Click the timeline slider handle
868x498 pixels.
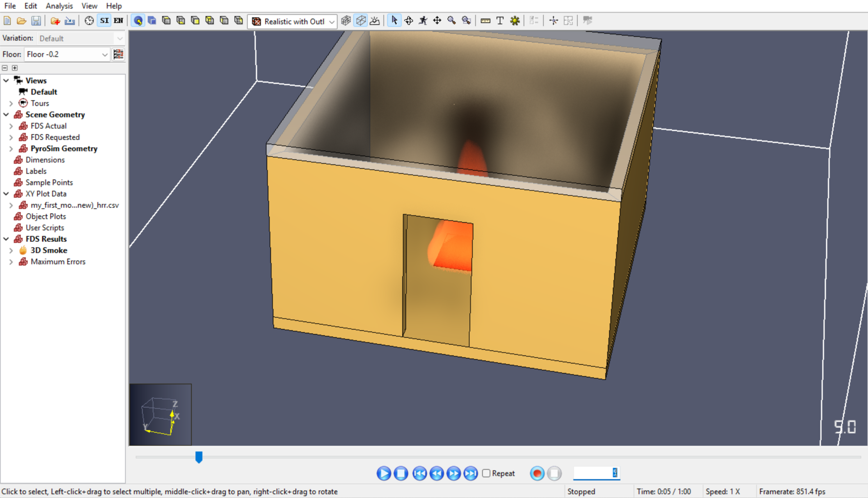pyautogui.click(x=199, y=457)
